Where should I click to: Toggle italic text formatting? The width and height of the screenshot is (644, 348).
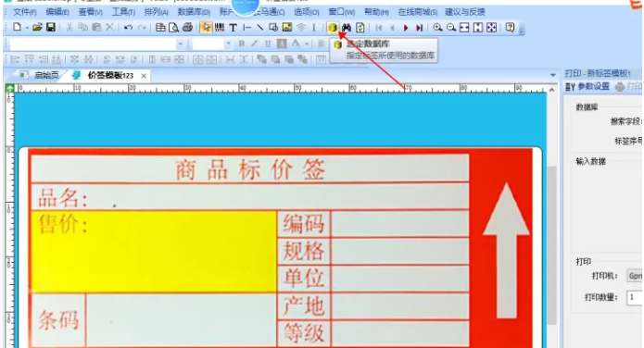(255, 43)
